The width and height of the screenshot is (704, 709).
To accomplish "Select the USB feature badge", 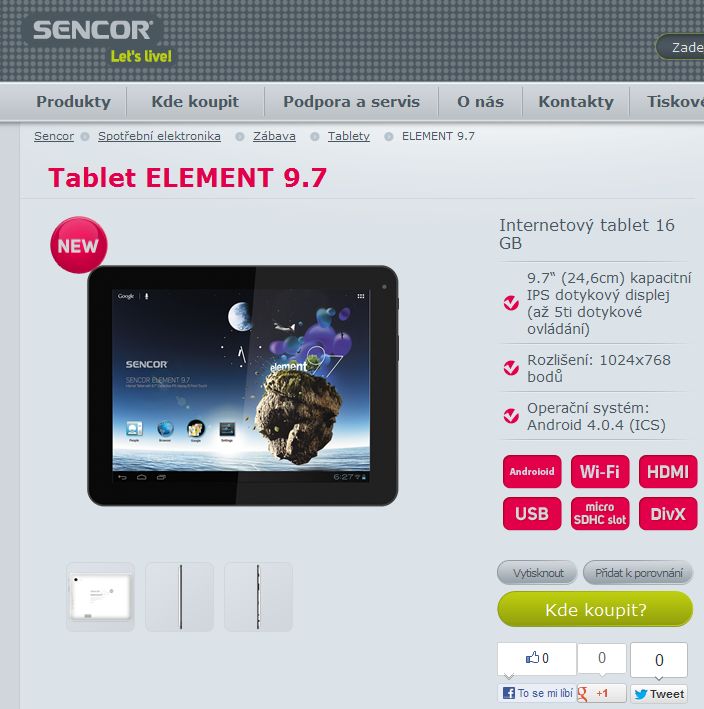I will tap(532, 514).
